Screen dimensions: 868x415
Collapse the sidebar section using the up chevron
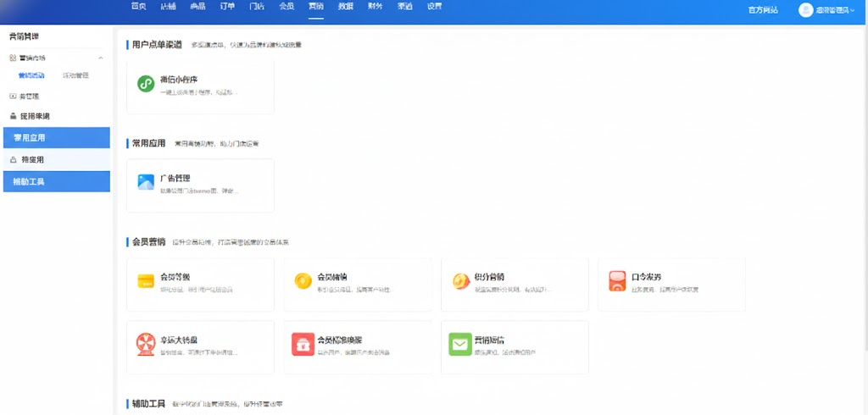(100, 58)
